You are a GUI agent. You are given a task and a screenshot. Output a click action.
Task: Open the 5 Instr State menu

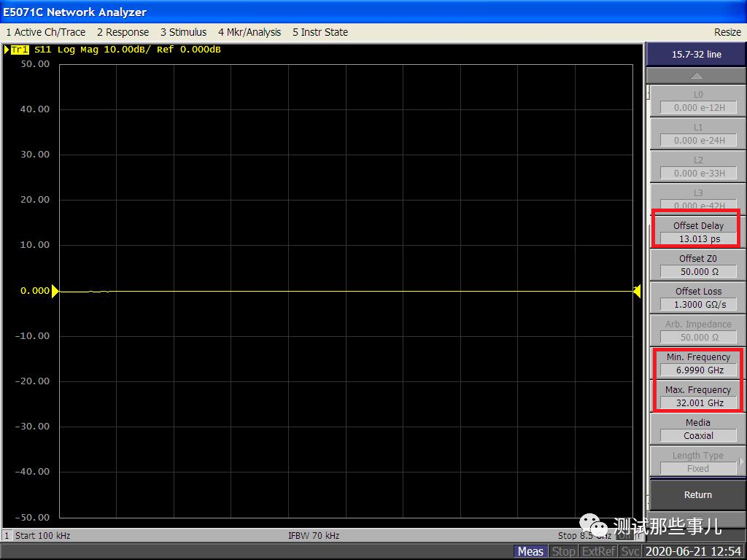[x=320, y=32]
